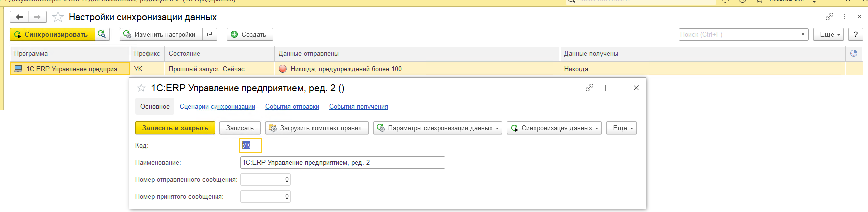The image size is (868, 212).
Task: Click sync-with-preview icon next to Синхронизировать
Action: (102, 34)
